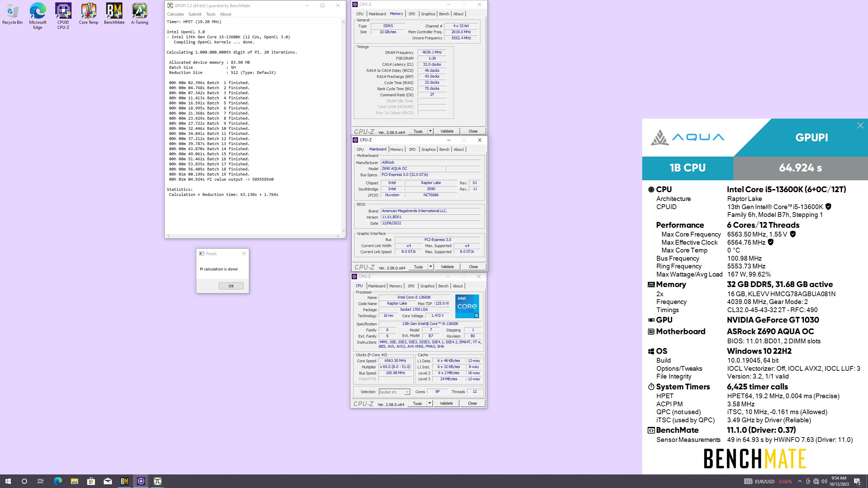The width and height of the screenshot is (868, 488).
Task: Open the Tools menu in GPUPI
Action: [x=211, y=14]
